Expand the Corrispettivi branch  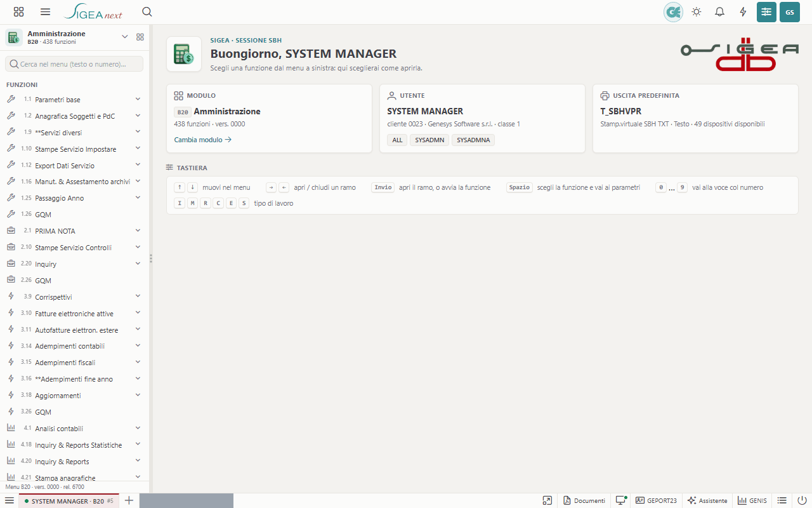pyautogui.click(x=138, y=297)
